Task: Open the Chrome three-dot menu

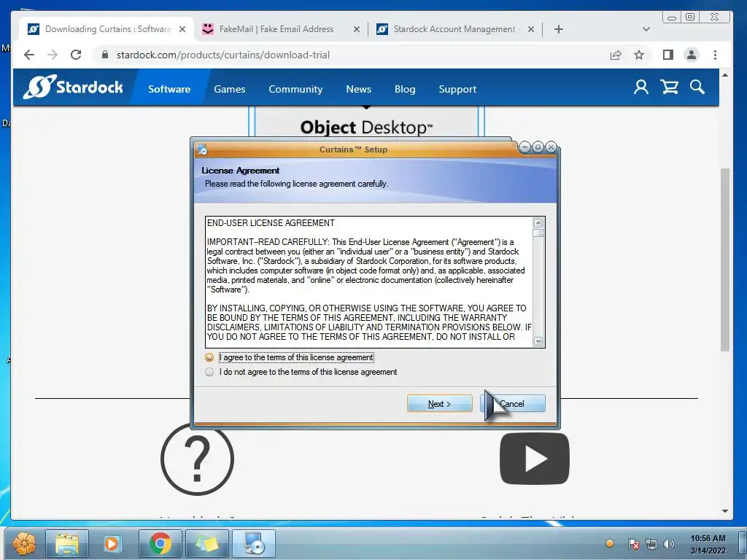Action: click(715, 55)
